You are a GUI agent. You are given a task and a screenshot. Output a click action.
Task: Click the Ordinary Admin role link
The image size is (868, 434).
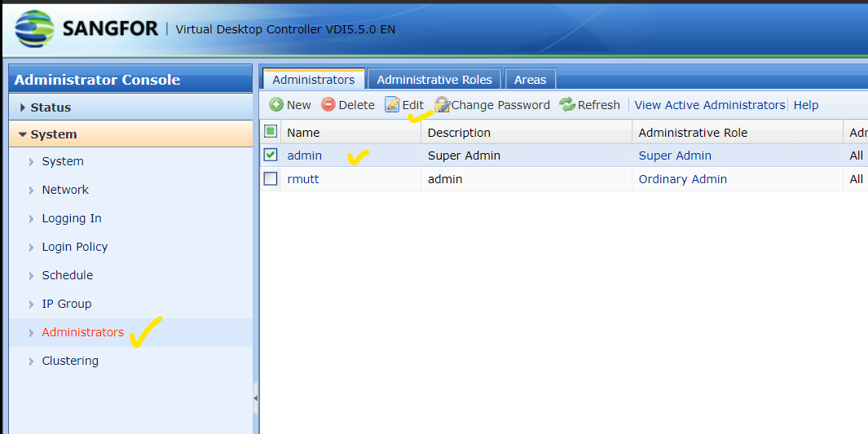click(682, 179)
